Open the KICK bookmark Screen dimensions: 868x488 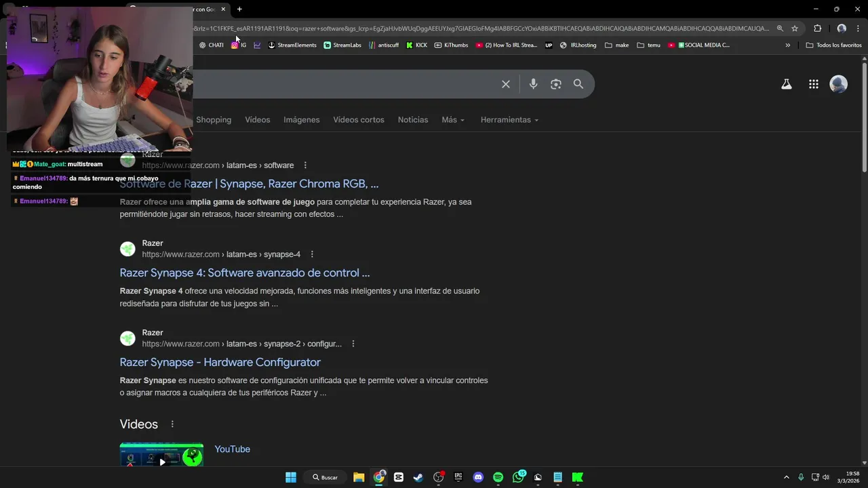(x=416, y=45)
